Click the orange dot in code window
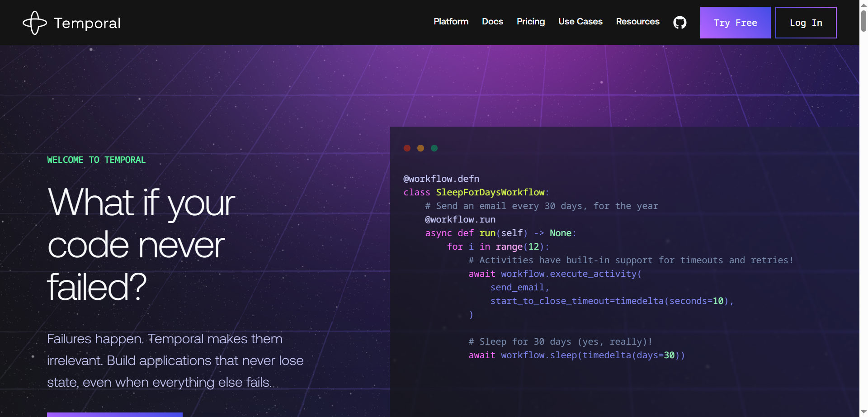Image resolution: width=868 pixels, height=417 pixels. pyautogui.click(x=420, y=148)
